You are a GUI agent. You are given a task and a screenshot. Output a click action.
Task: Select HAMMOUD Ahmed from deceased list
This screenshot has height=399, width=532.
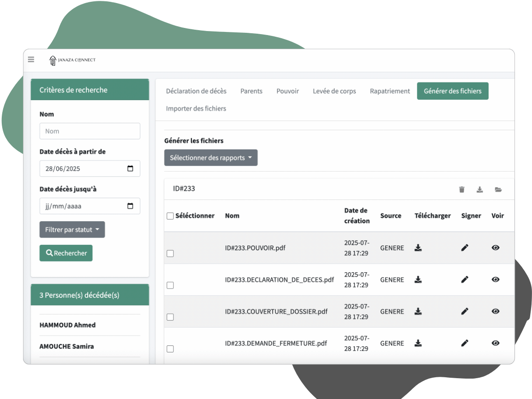[67, 325]
